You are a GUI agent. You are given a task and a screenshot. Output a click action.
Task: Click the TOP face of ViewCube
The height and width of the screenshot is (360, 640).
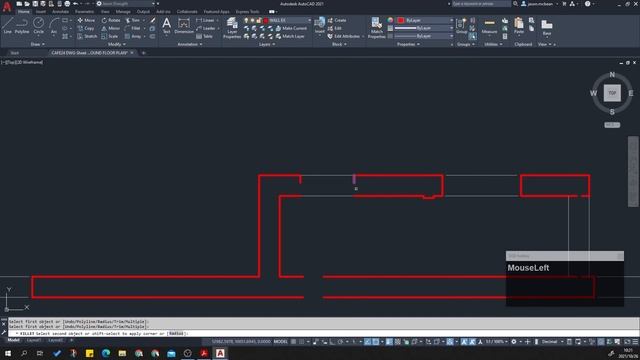pos(612,93)
